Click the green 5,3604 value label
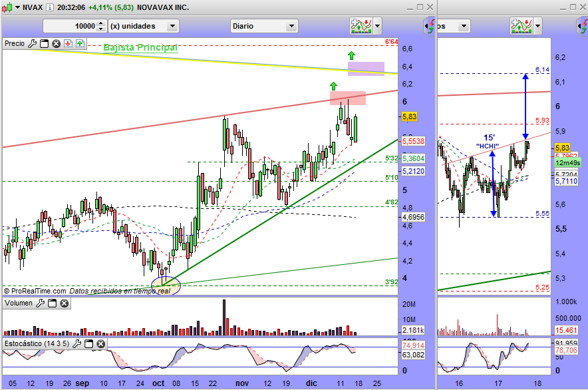The width and height of the screenshot is (588, 390). 413,158
